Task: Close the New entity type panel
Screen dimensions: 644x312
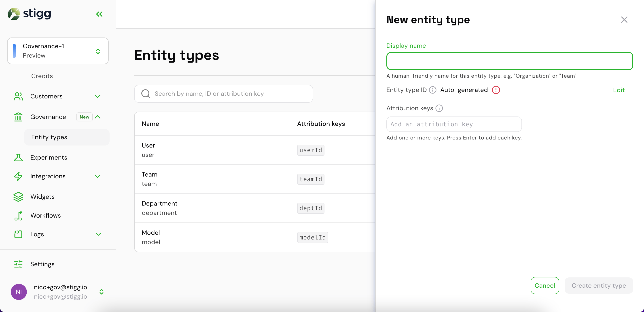Action: [624, 19]
